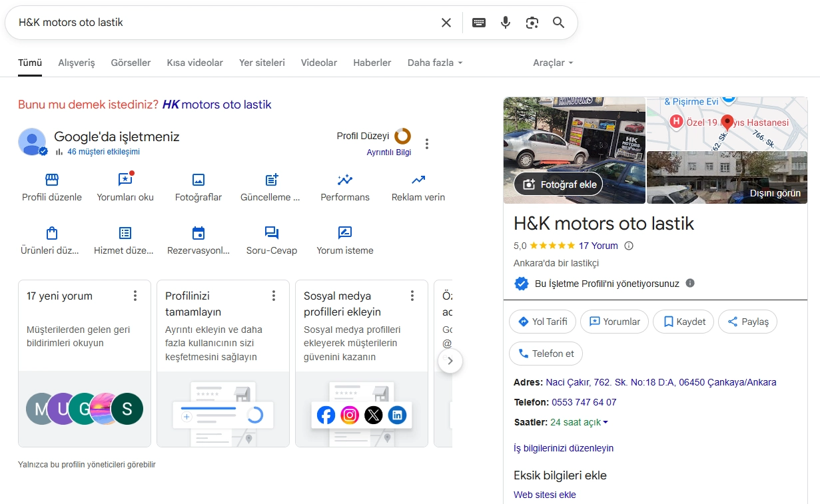Click the Profil Düzeyi progress ring
The height and width of the screenshot is (504, 820).
coord(402,136)
